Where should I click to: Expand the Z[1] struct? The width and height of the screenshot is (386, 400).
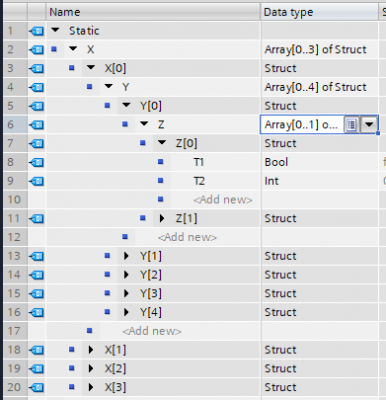(x=162, y=218)
